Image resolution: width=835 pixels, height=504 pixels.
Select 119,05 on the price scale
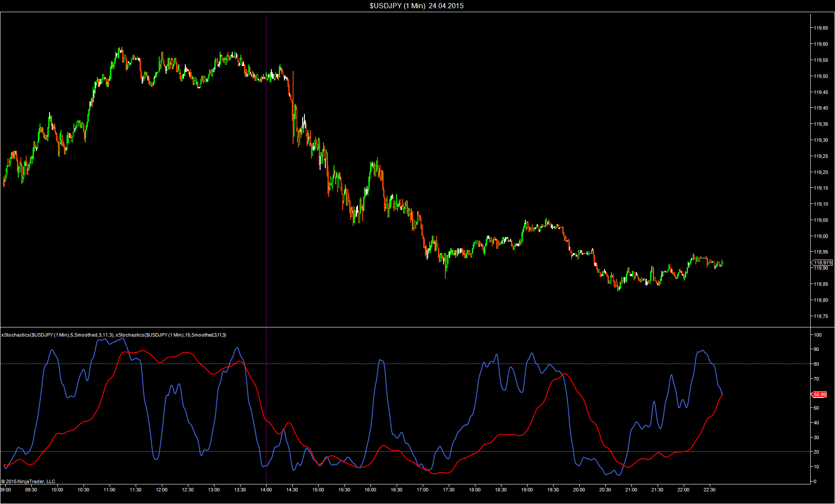(x=821, y=220)
